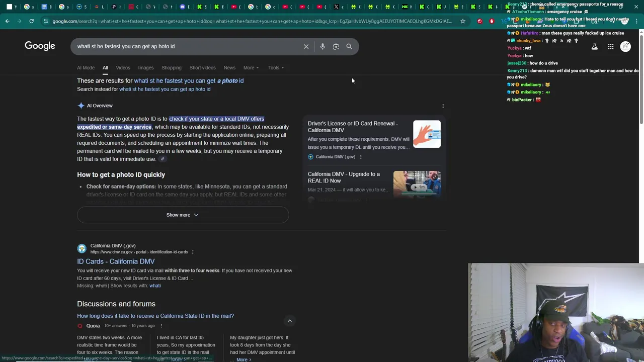
Task: Click the hand holding ID card thumbnail
Action: click(x=427, y=134)
